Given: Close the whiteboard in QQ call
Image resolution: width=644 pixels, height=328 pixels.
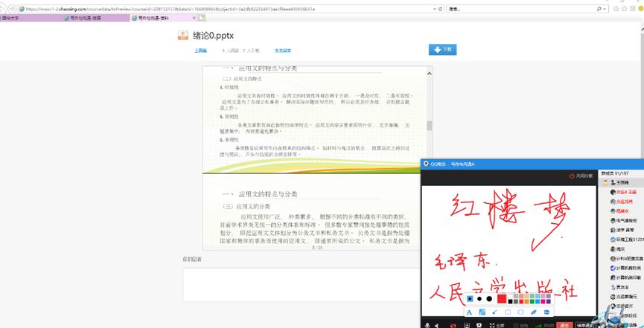Looking at the screenshot, I should [581, 176].
